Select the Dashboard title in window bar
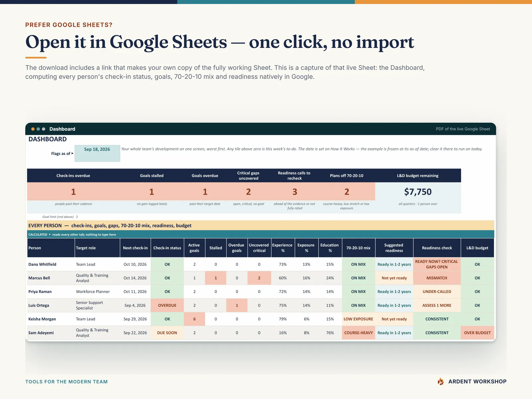 click(62, 129)
